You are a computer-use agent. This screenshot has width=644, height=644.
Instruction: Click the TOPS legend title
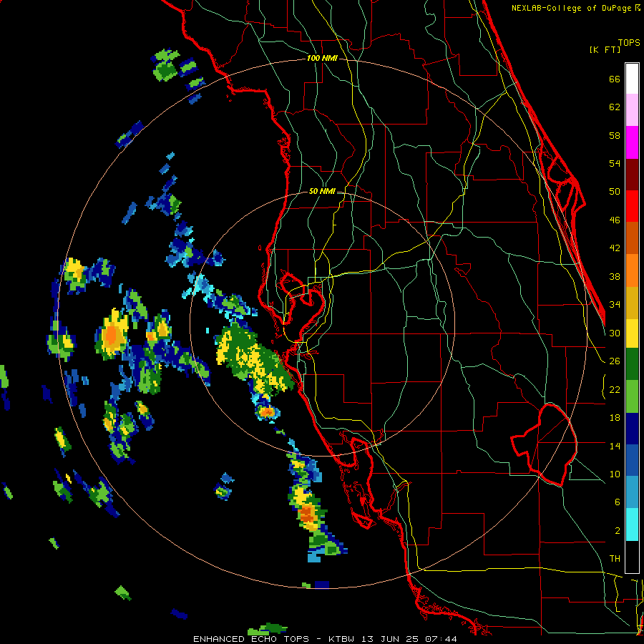click(x=629, y=42)
